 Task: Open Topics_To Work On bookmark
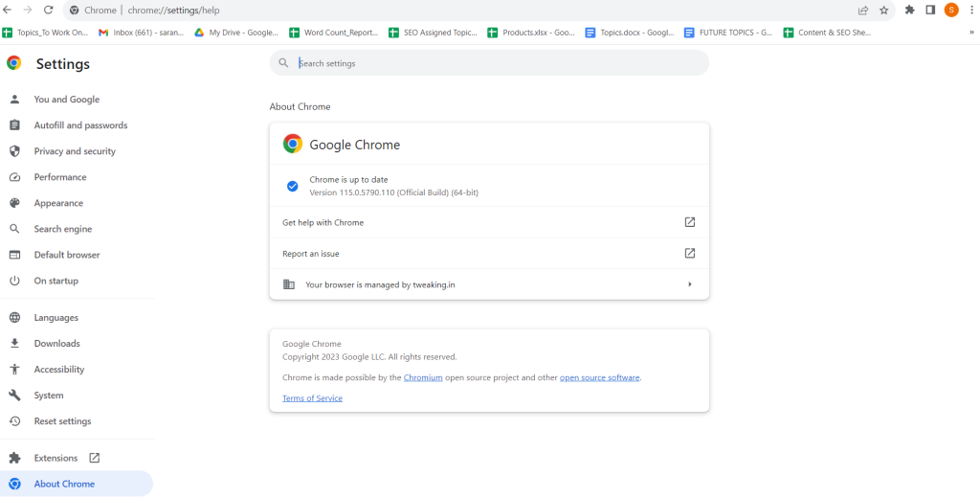pyautogui.click(x=46, y=33)
